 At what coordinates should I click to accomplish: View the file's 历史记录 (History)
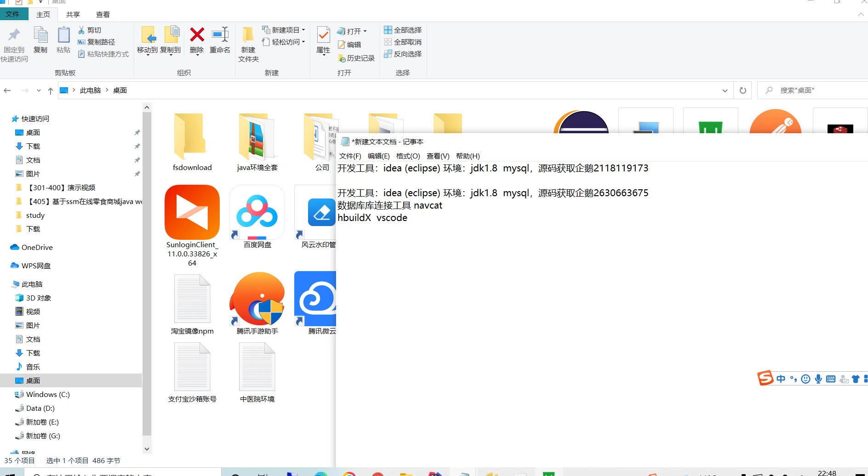[x=356, y=58]
